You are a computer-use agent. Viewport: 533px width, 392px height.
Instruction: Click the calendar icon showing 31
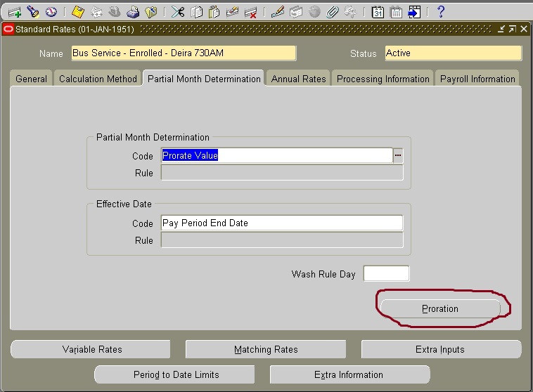coord(378,12)
